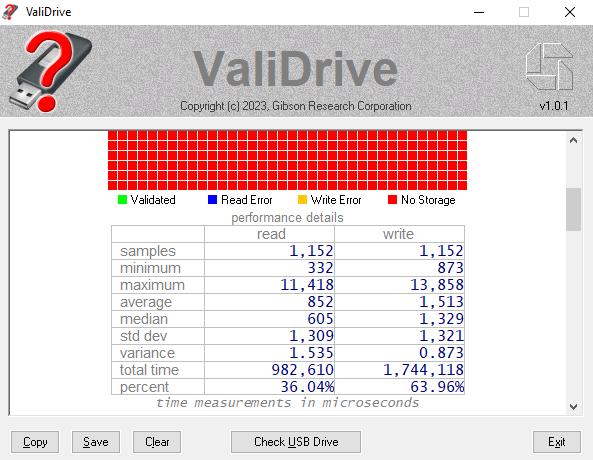
Task: Click the Gibson Research Corporation logo
Action: coord(550,66)
